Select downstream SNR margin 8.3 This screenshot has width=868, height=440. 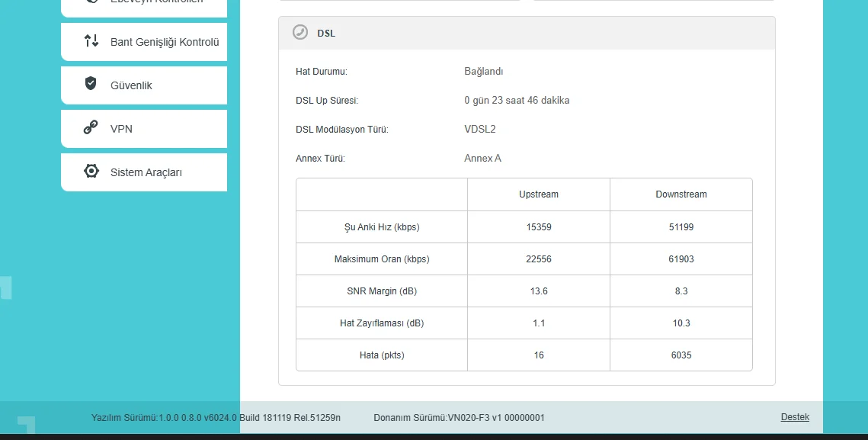click(x=681, y=291)
